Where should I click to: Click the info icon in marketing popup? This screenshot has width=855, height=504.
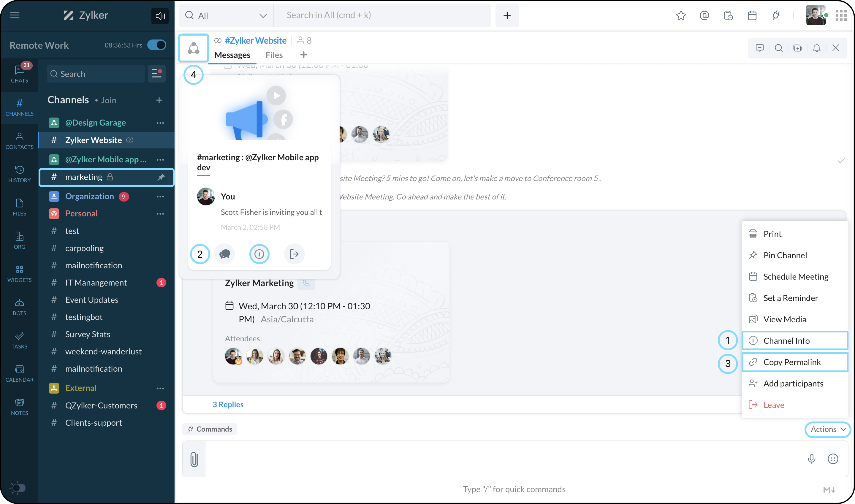pos(259,254)
